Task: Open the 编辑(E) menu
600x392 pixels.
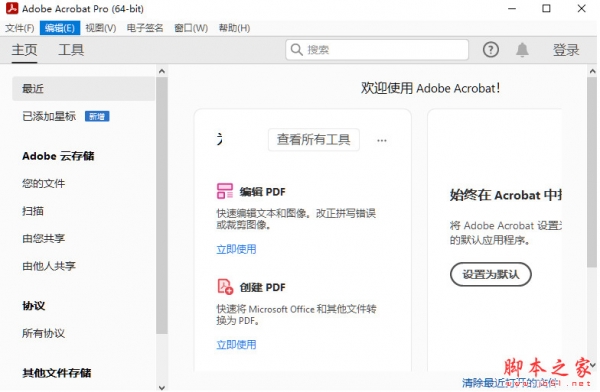Action: coord(60,28)
